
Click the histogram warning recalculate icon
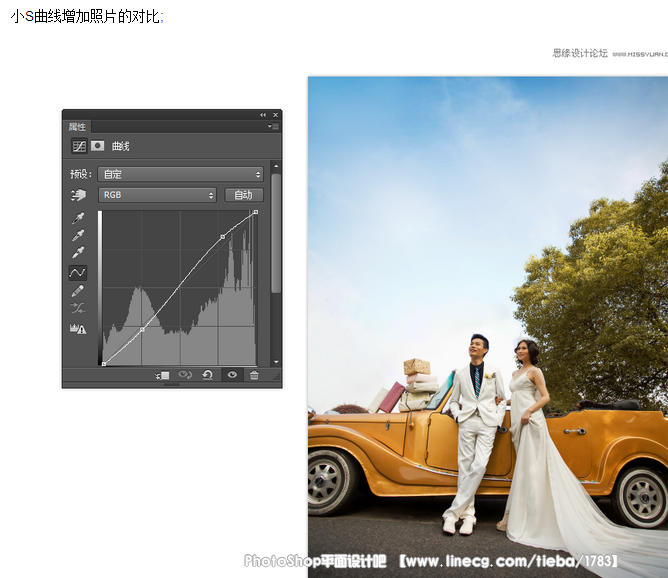[78, 328]
